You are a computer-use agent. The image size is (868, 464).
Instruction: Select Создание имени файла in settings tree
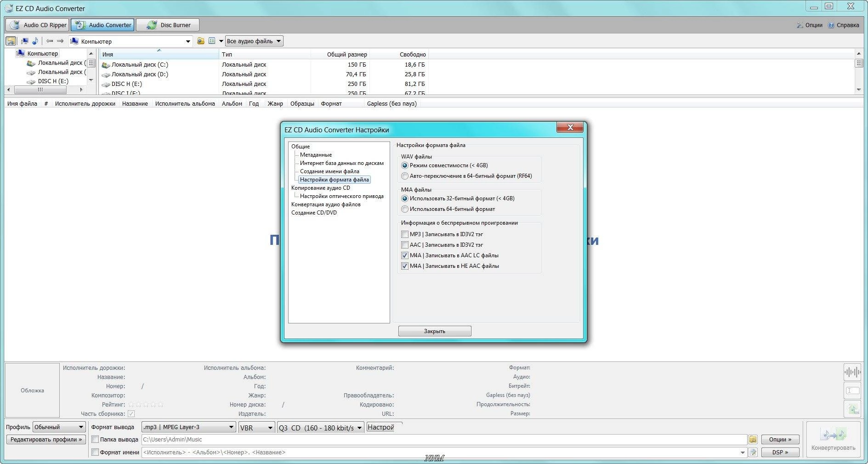click(329, 171)
